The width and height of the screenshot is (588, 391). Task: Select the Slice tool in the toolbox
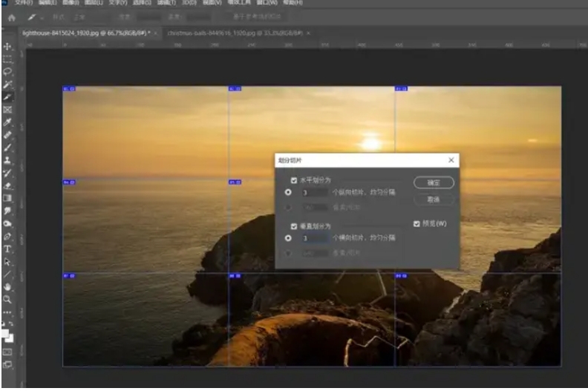pos(7,97)
